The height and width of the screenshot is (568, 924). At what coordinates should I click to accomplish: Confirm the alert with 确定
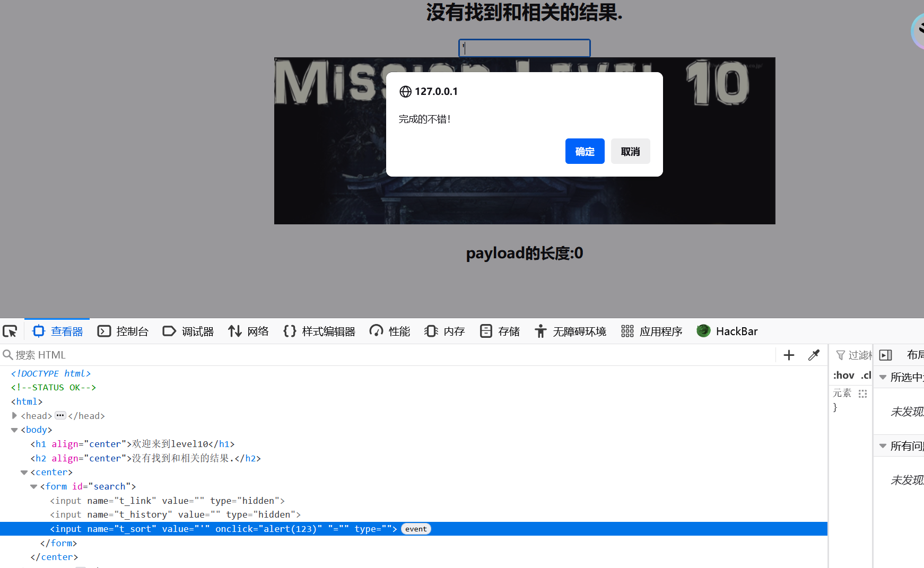(585, 151)
